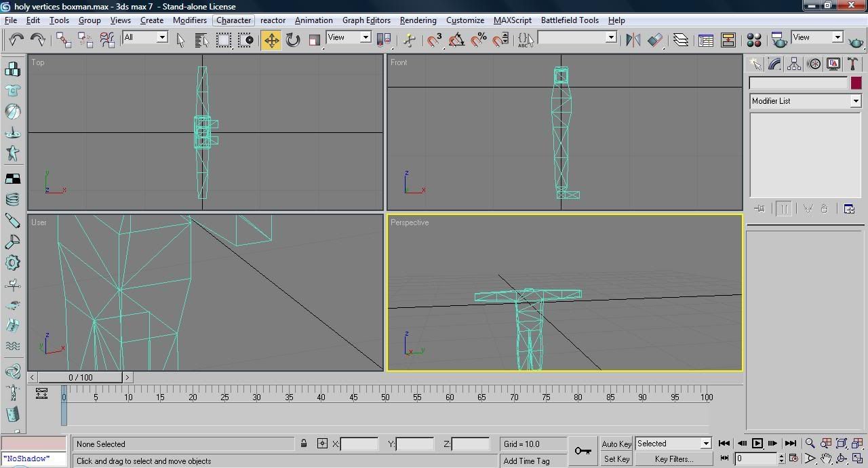
Task: Open the Hierarchy command panel tab
Action: point(794,64)
